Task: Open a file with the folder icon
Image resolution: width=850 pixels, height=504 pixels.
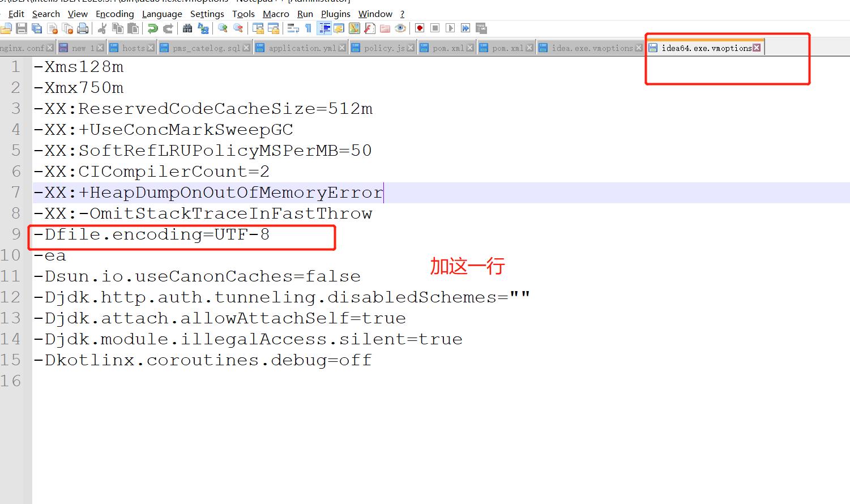Action: (6, 28)
